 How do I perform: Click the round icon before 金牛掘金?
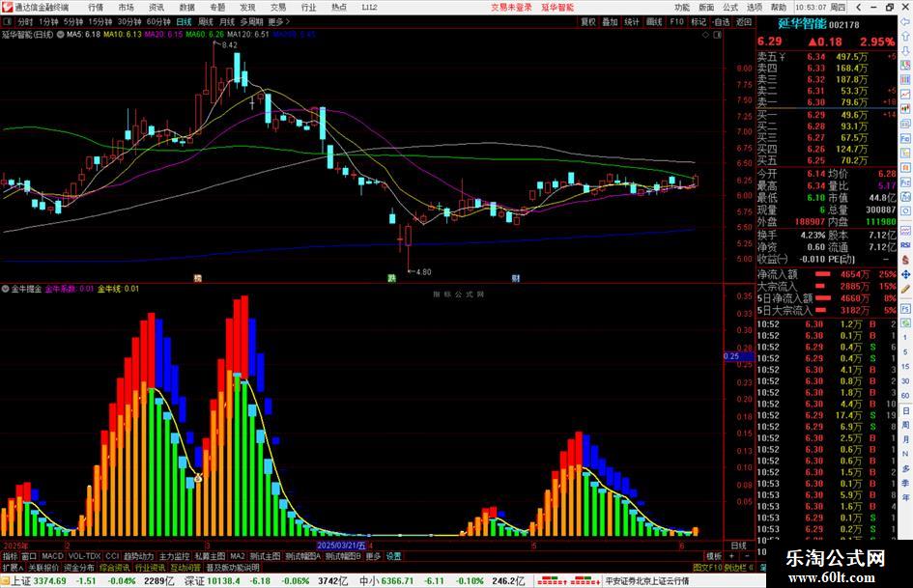tap(6, 289)
